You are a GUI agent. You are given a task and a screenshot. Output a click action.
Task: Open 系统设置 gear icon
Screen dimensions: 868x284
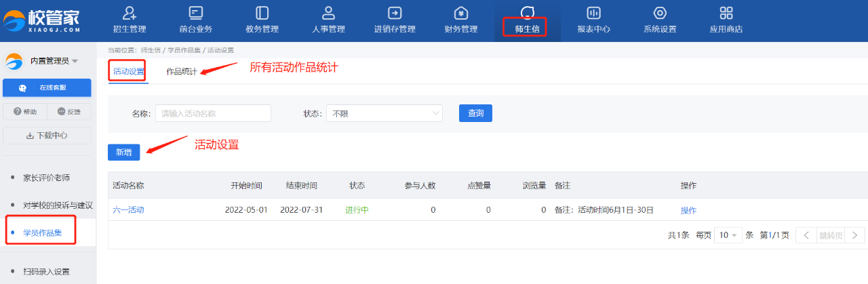pyautogui.click(x=659, y=14)
